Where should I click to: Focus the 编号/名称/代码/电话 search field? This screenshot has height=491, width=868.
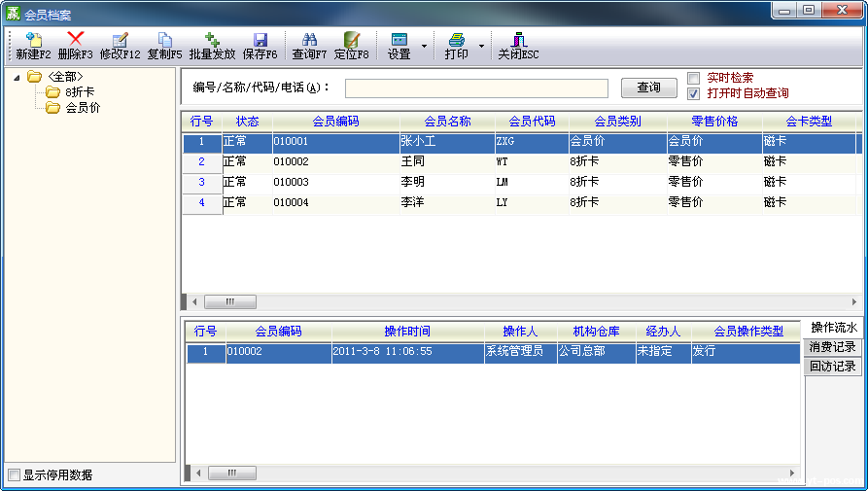click(x=476, y=88)
